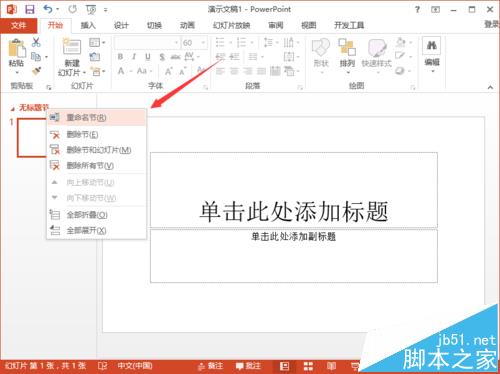This screenshot has height=374, width=500.
Task: Click the font color A button
Action: [121, 71]
